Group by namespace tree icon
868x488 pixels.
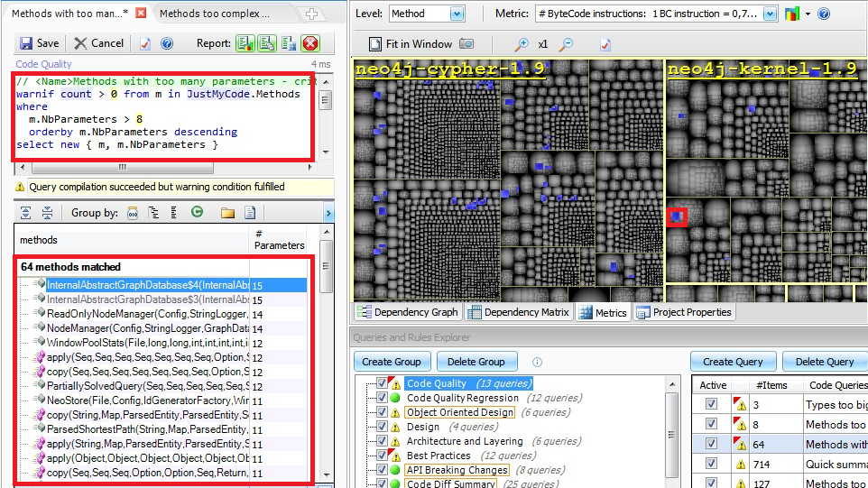tap(153, 213)
